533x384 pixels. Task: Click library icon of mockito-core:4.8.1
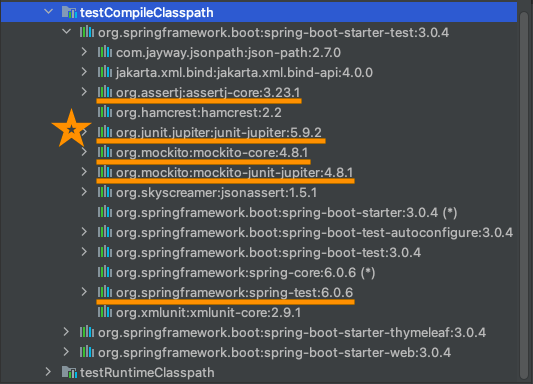(x=105, y=152)
